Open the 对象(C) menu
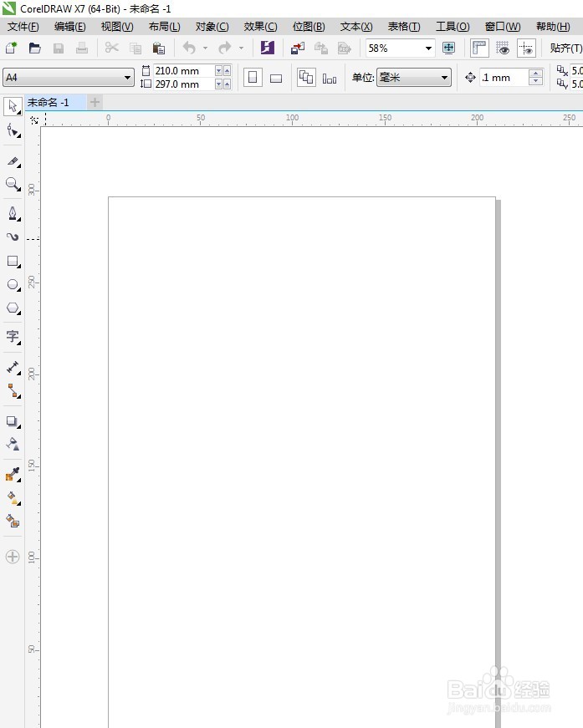Viewport: 583px width, 728px height. (212, 27)
